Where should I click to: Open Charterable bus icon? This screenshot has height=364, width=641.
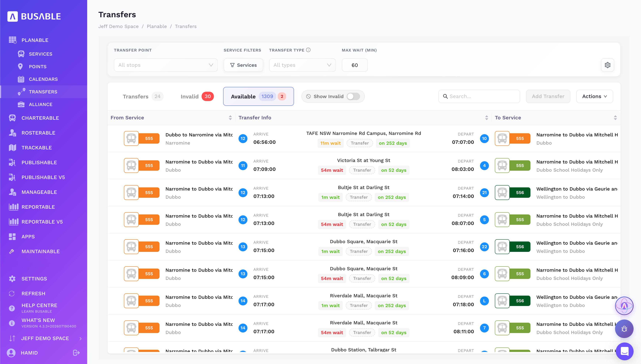[12, 118]
